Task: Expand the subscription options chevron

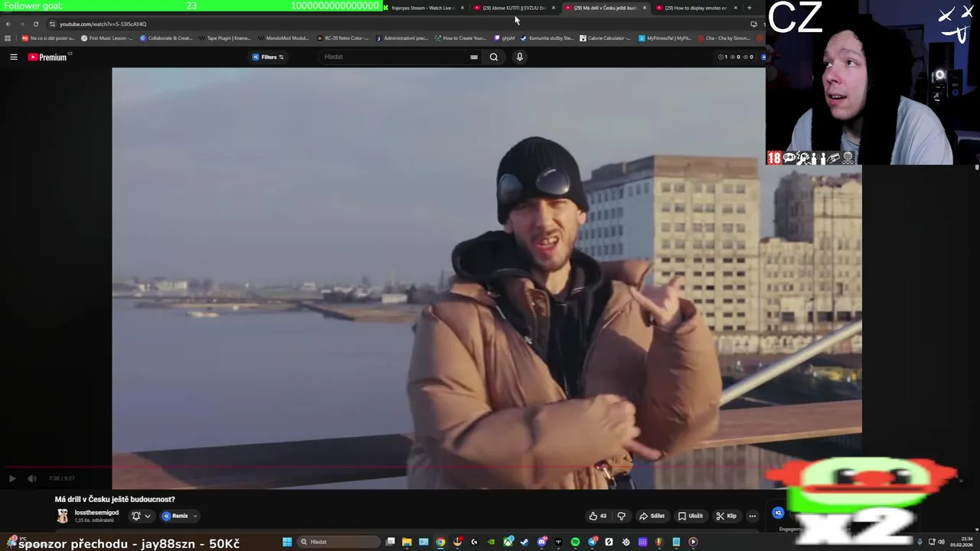Action: tap(148, 516)
